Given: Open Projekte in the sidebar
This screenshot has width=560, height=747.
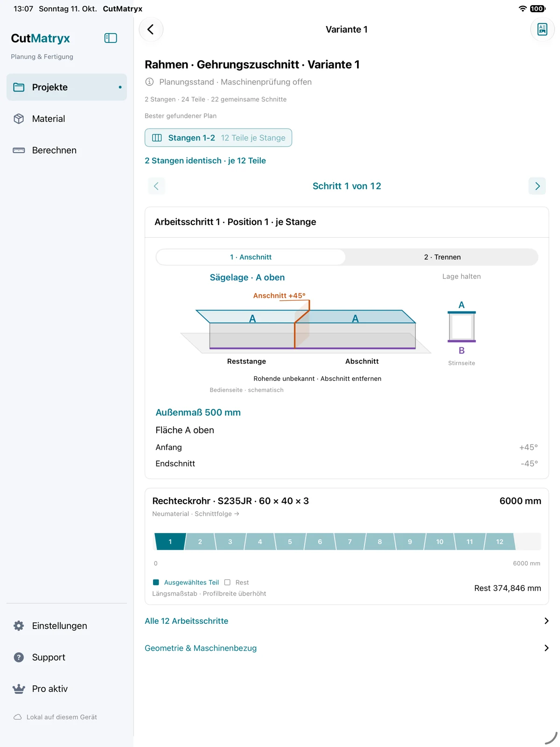Looking at the screenshot, I should [67, 87].
